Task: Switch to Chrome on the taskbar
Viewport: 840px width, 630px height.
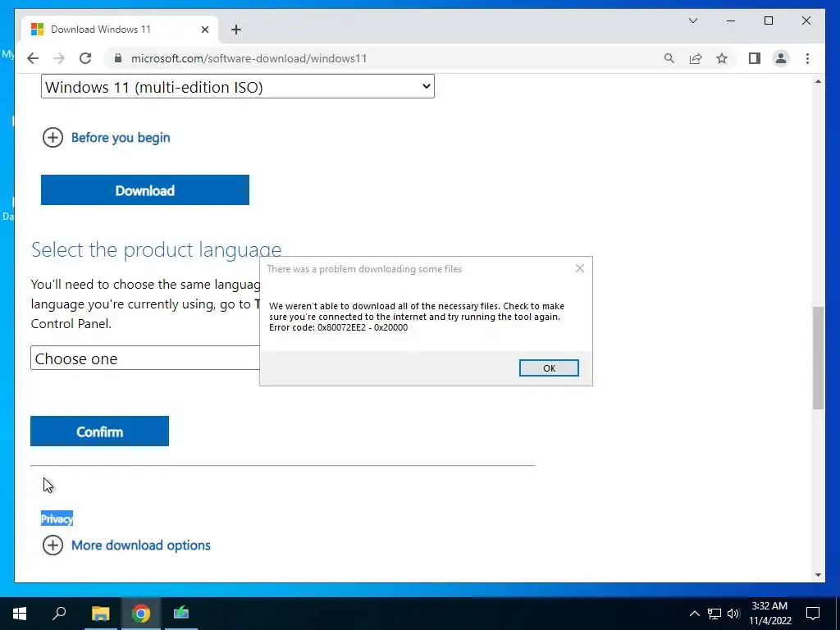Action: tap(141, 614)
